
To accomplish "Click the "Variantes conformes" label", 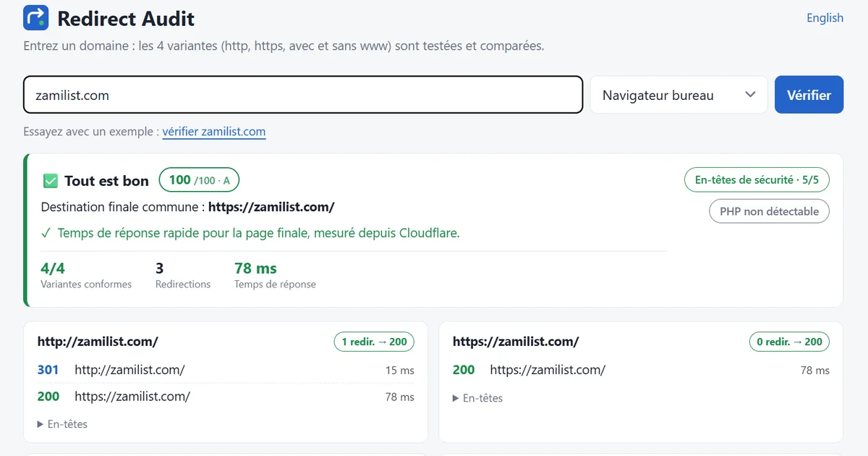I will [86, 284].
